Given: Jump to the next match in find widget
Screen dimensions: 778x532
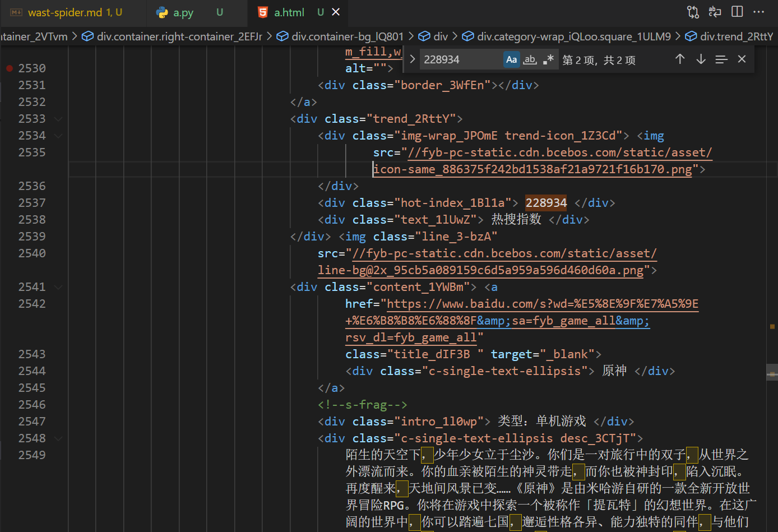Looking at the screenshot, I should coord(701,59).
